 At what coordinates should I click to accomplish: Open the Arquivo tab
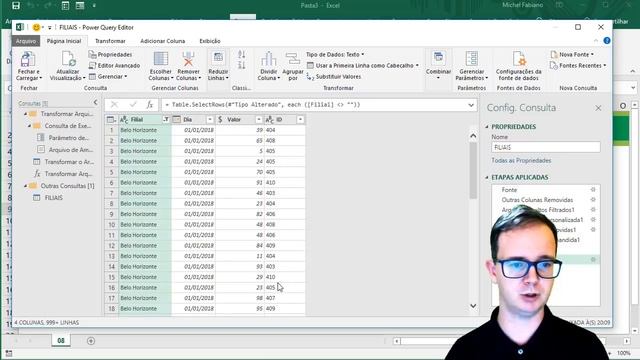(26, 41)
